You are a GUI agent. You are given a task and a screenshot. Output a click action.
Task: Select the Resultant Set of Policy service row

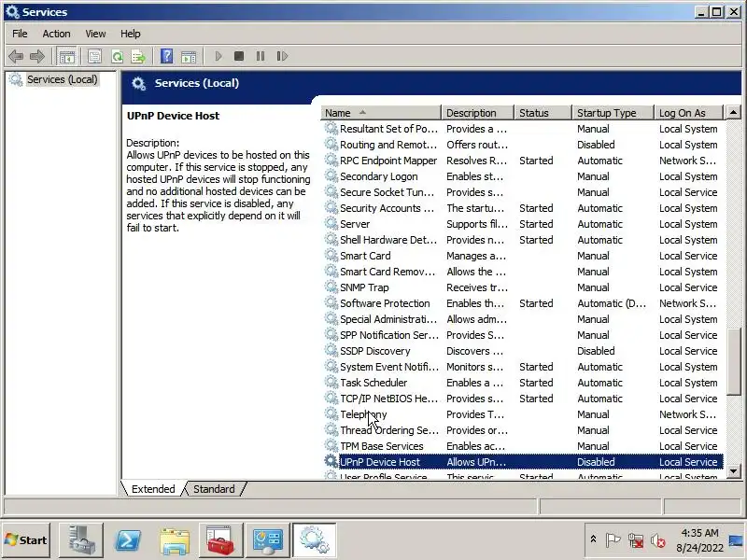pyautogui.click(x=522, y=129)
